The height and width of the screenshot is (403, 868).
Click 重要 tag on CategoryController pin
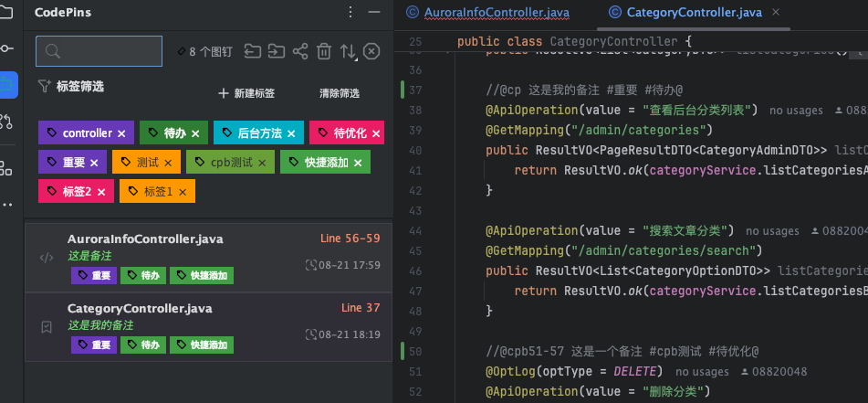(x=94, y=345)
